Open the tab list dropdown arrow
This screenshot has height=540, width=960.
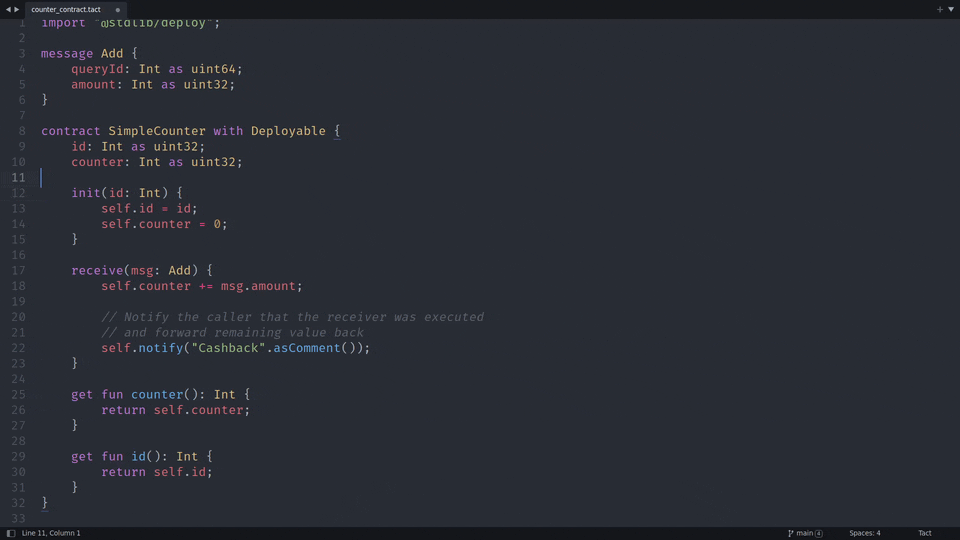pos(951,9)
